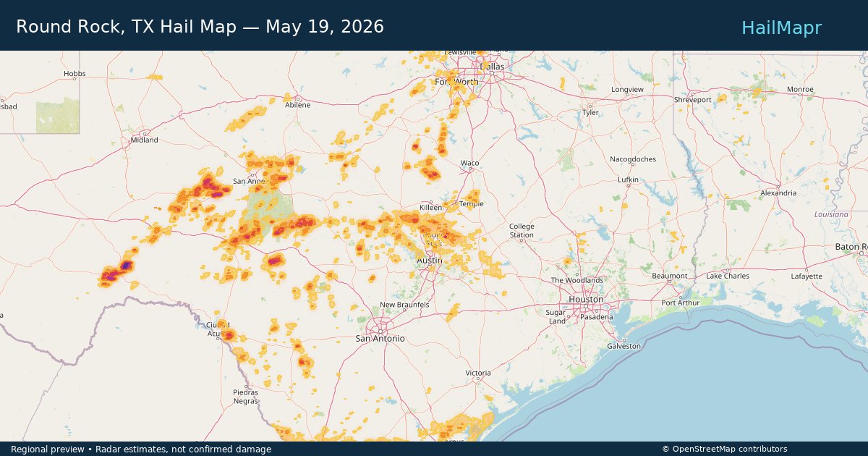Select the Austin city label
The width and height of the screenshot is (868, 456).
(x=430, y=261)
